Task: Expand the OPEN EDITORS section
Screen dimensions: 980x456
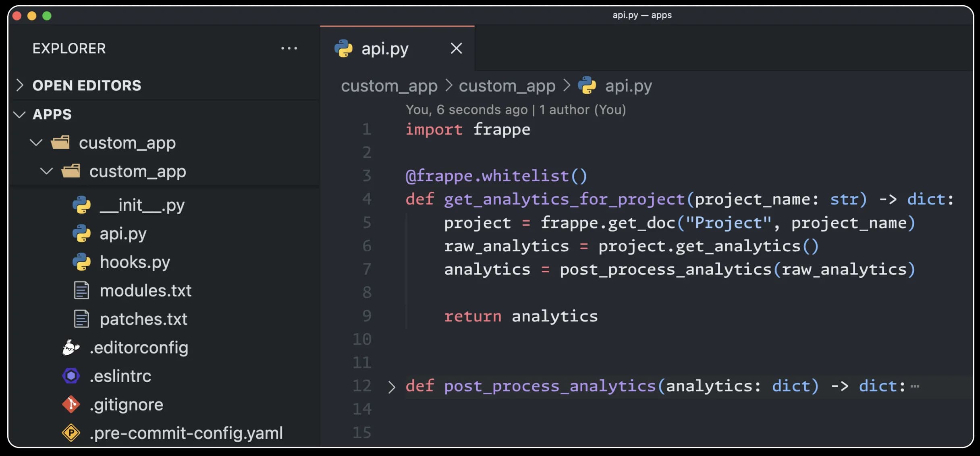Action: coord(19,85)
